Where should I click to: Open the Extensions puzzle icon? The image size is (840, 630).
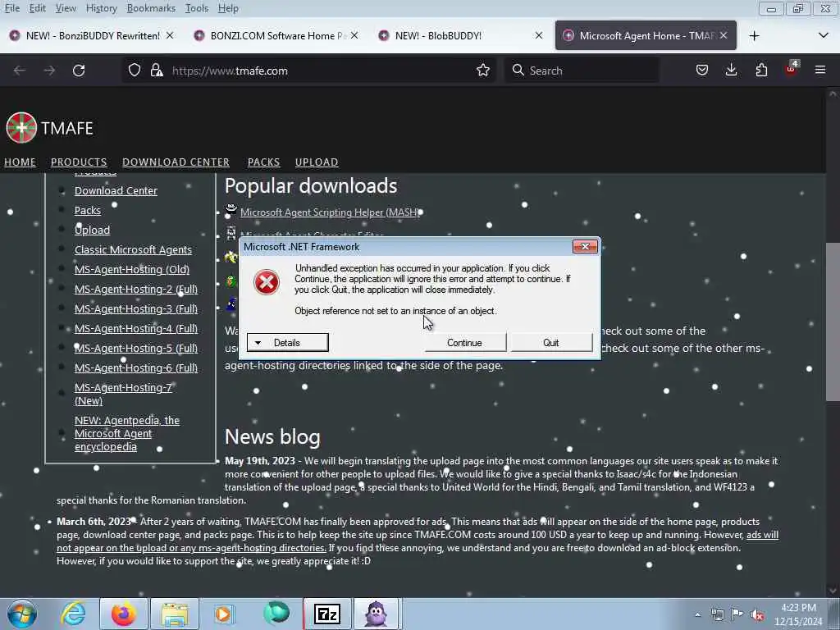[x=761, y=71]
